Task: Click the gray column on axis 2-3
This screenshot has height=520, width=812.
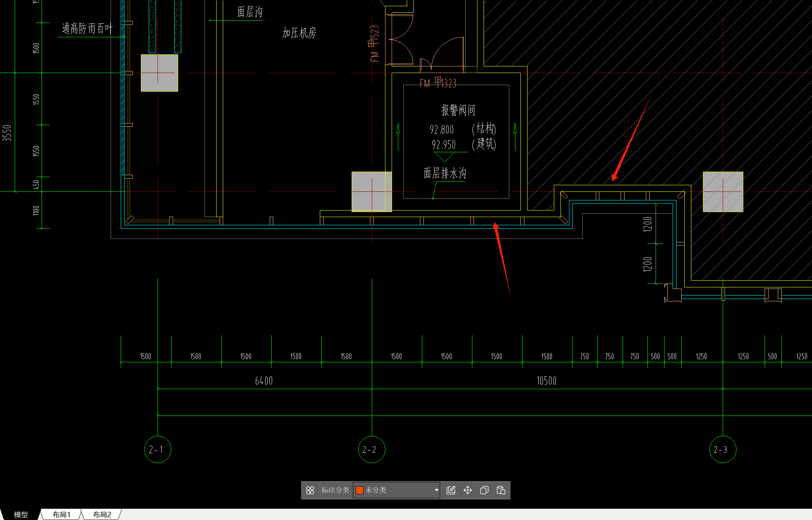Action: point(723,192)
